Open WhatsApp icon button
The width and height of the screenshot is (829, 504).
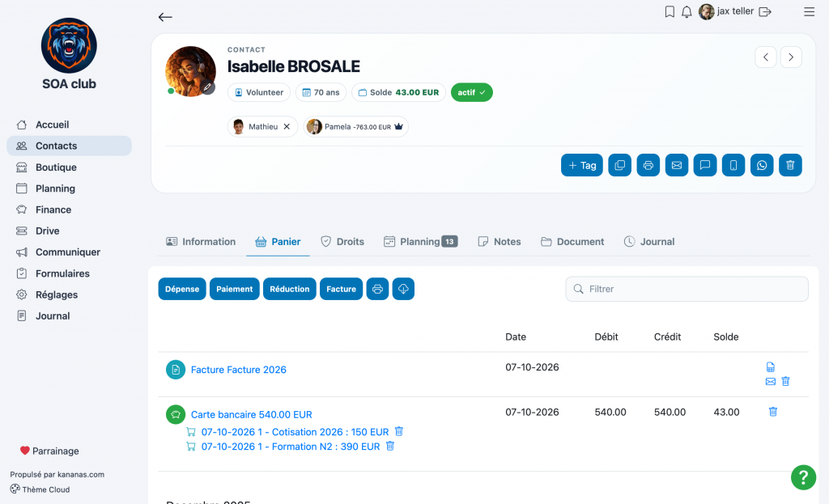click(762, 165)
